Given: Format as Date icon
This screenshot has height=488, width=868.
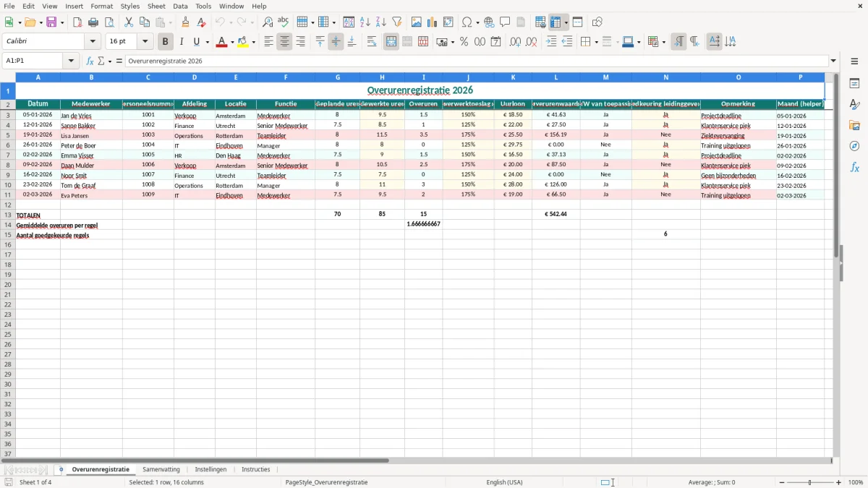Looking at the screenshot, I should pos(495,42).
